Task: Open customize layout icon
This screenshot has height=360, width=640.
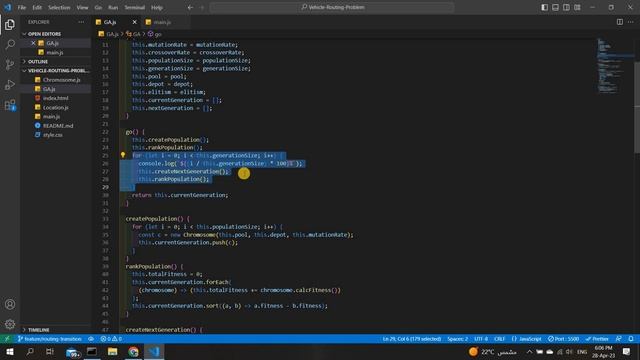Action: [x=577, y=7]
